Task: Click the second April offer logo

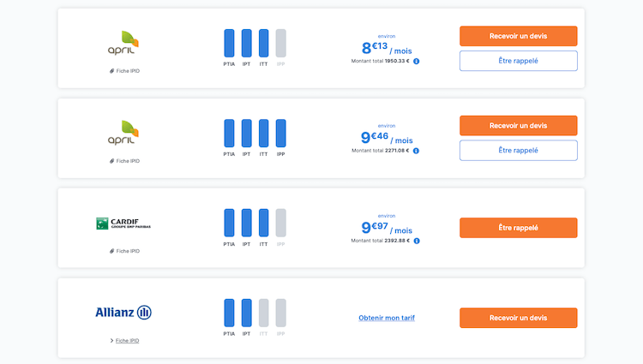Action: (123, 133)
